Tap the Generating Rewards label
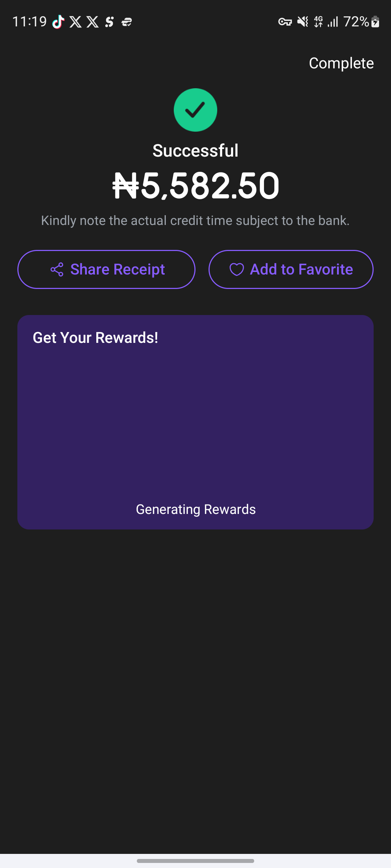The image size is (391, 868). (x=195, y=509)
